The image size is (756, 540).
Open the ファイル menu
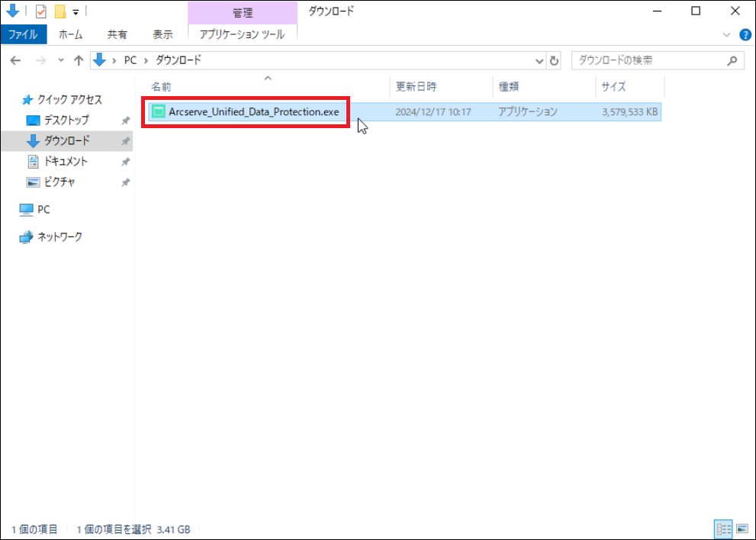click(x=23, y=35)
